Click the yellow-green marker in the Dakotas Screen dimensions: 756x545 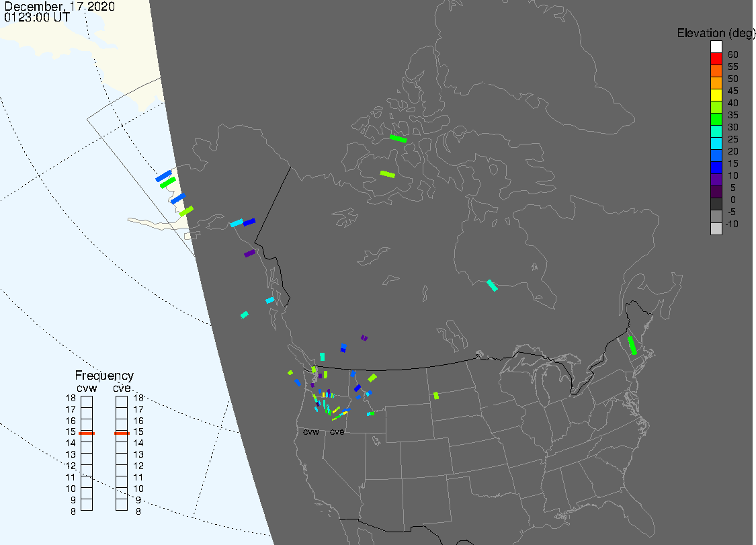(x=436, y=396)
